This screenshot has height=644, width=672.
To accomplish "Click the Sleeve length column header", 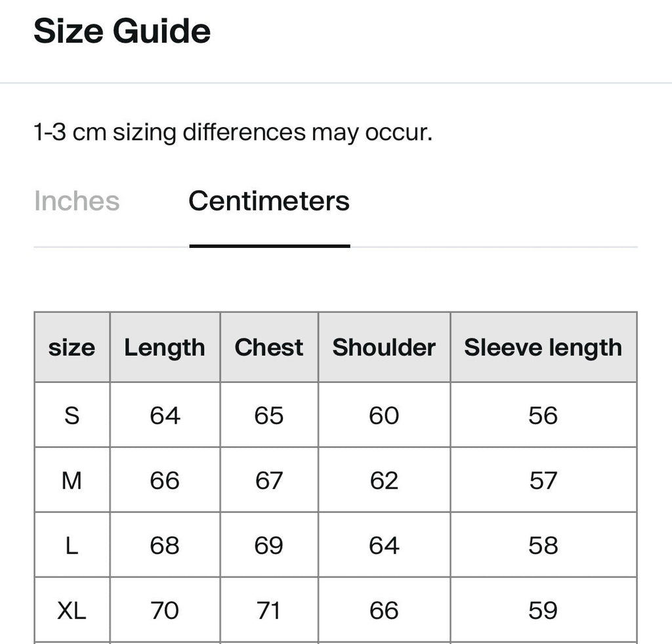I will tap(543, 348).
